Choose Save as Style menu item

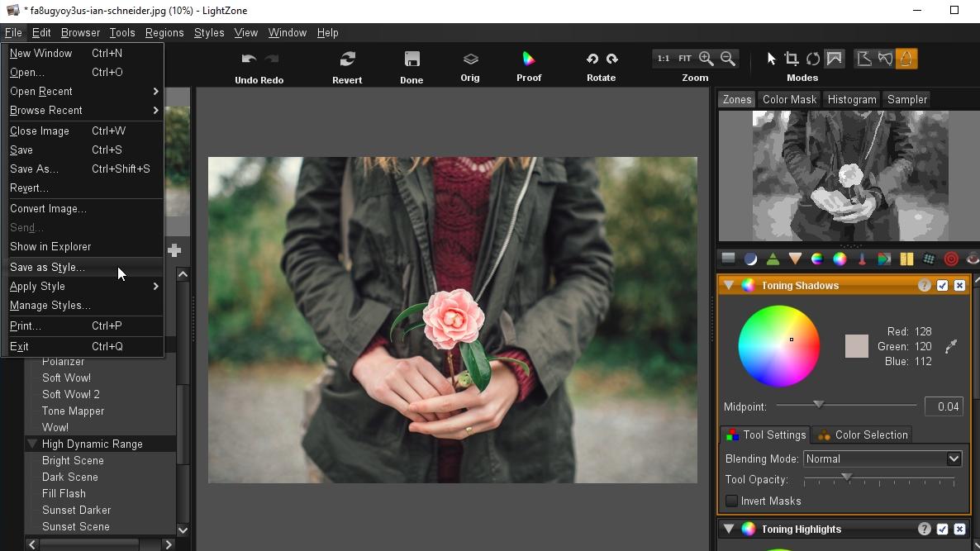(x=84, y=267)
